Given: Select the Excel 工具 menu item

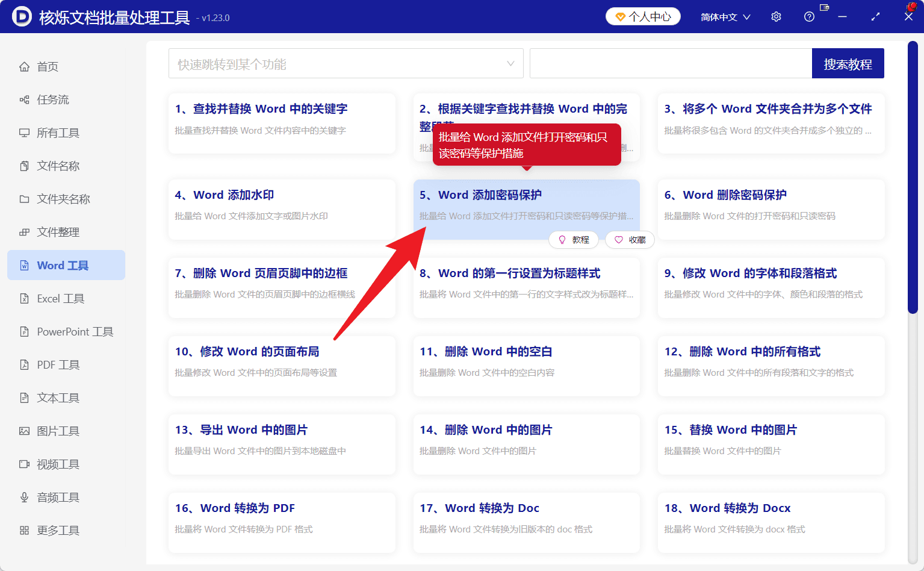Looking at the screenshot, I should tap(66, 299).
